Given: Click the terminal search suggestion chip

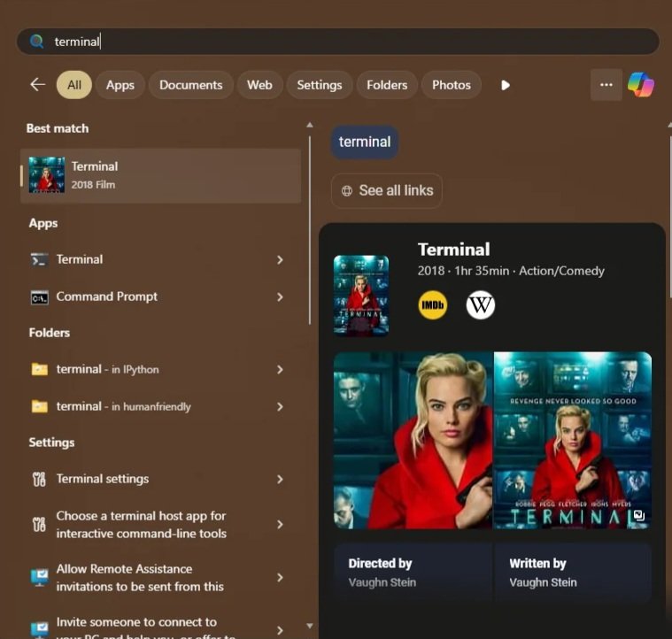Looking at the screenshot, I should (365, 142).
